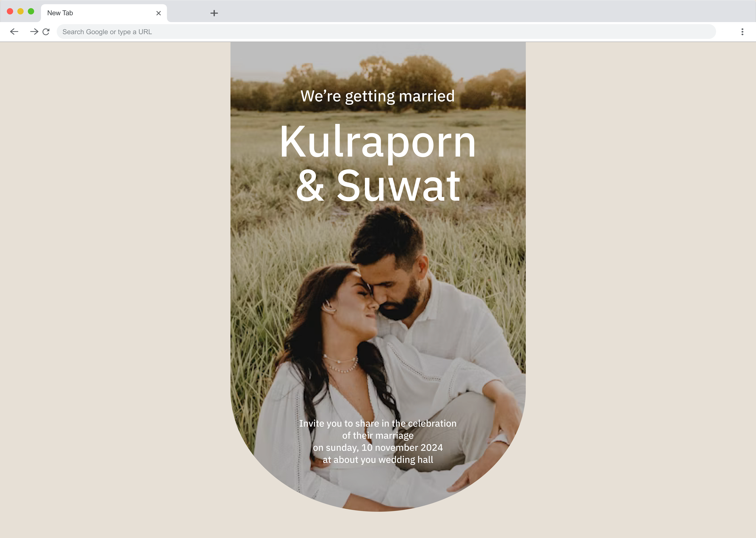The image size is (756, 538).
Task: Click the date "on sunday, 10 november 2024"
Action: [x=378, y=448]
